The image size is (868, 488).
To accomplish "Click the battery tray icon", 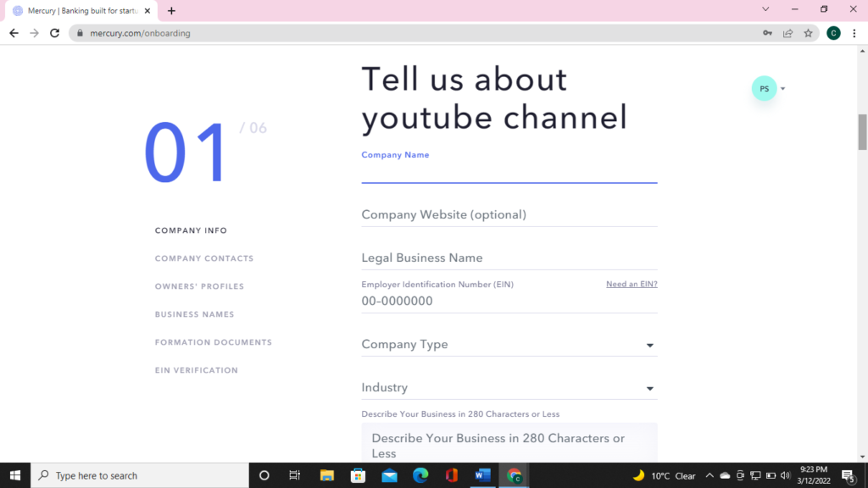I will click(771, 475).
